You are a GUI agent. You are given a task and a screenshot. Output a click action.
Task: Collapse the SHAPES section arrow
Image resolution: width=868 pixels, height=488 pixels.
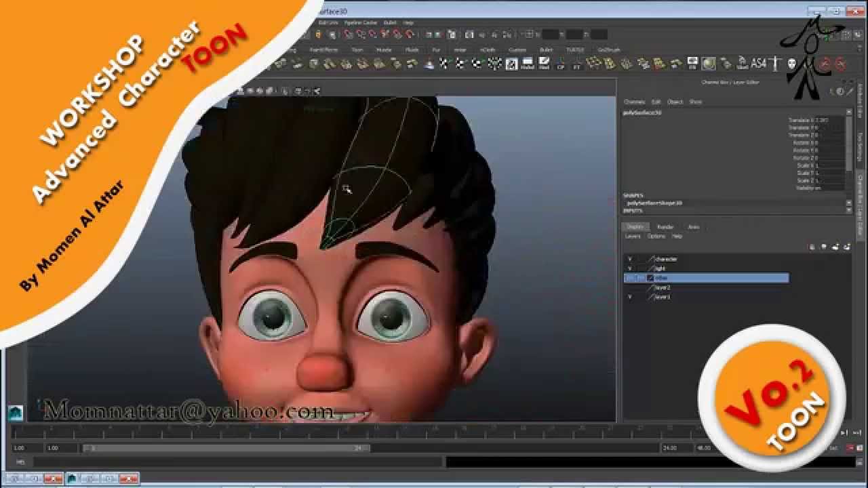[848, 203]
